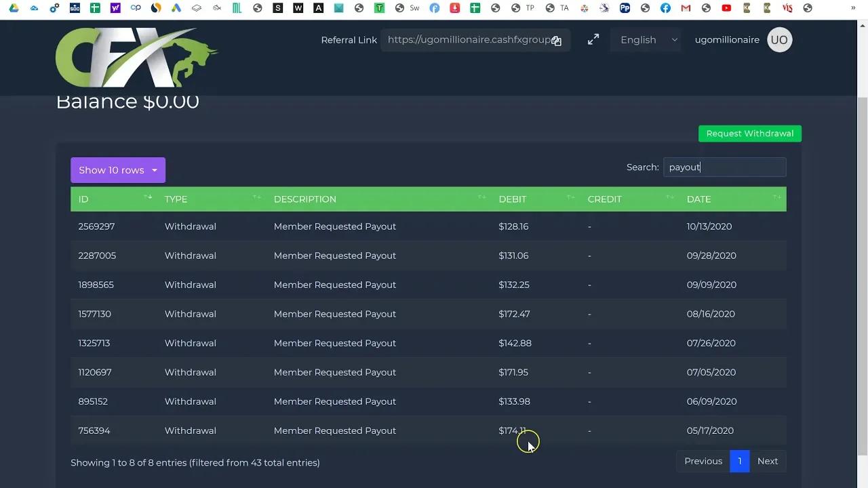
Task: Click the Previous pagination button
Action: [703, 461]
